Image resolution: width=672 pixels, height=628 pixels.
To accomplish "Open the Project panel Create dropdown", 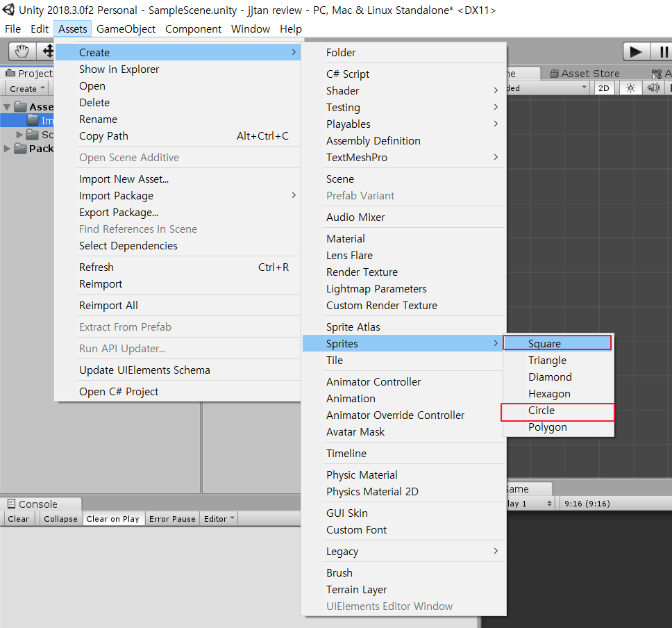I will pos(27,89).
